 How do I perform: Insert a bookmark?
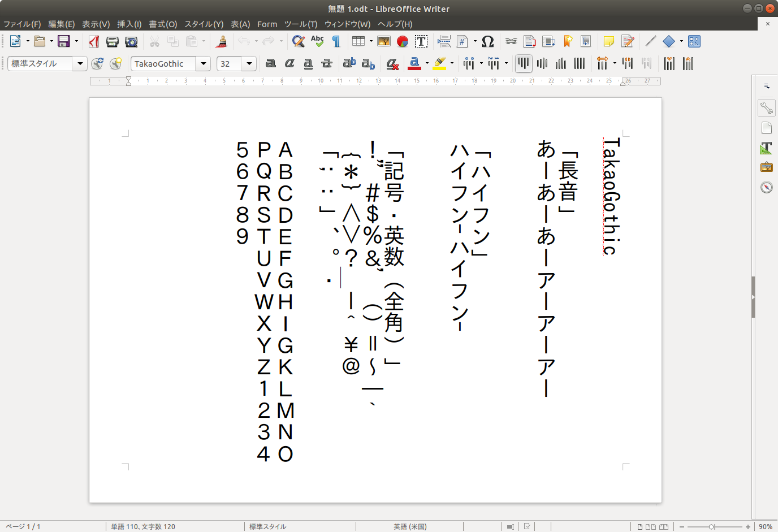(568, 41)
